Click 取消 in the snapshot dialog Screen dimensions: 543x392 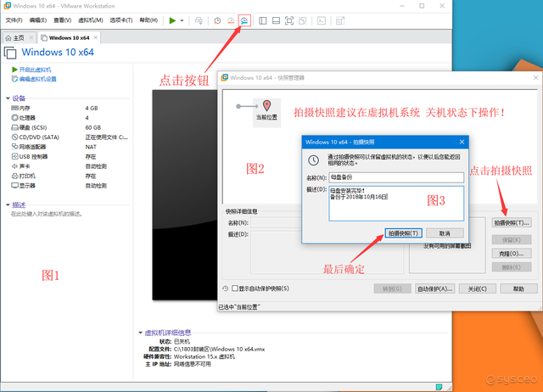(x=445, y=233)
